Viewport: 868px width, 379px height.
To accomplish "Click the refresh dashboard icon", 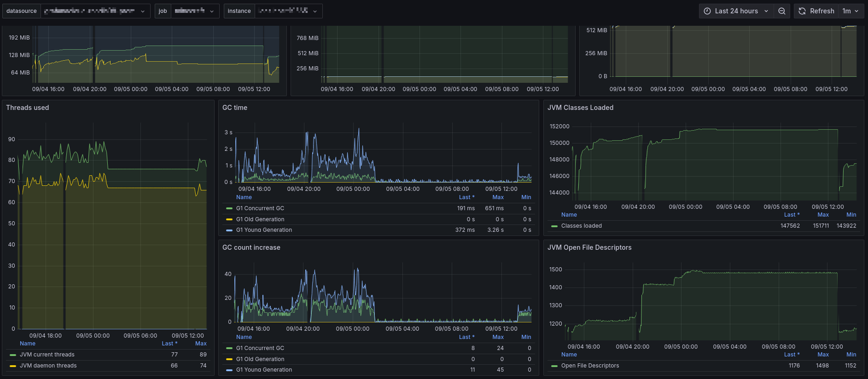I will (802, 11).
